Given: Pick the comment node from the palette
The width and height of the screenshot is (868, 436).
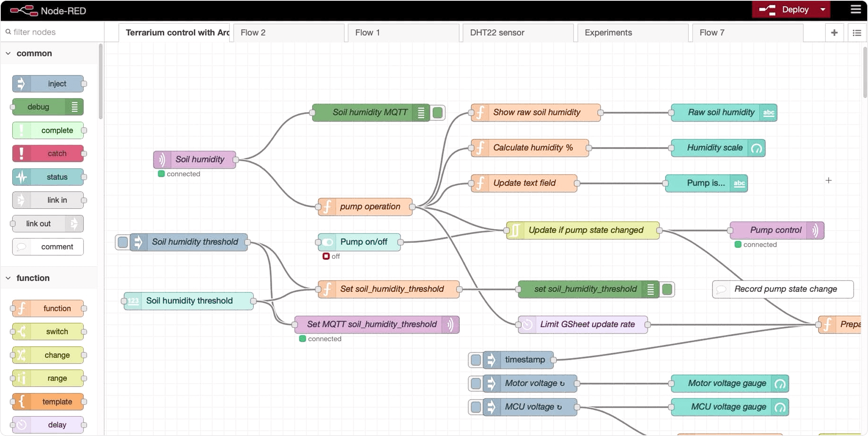Looking at the screenshot, I should 47,247.
